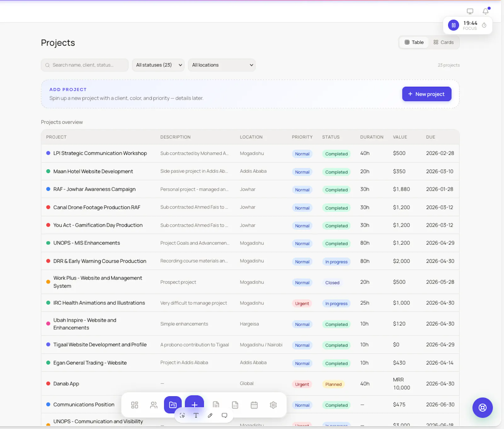Click the Hargeisa location cell
Viewport: 504px width, 429px height.
click(249, 324)
